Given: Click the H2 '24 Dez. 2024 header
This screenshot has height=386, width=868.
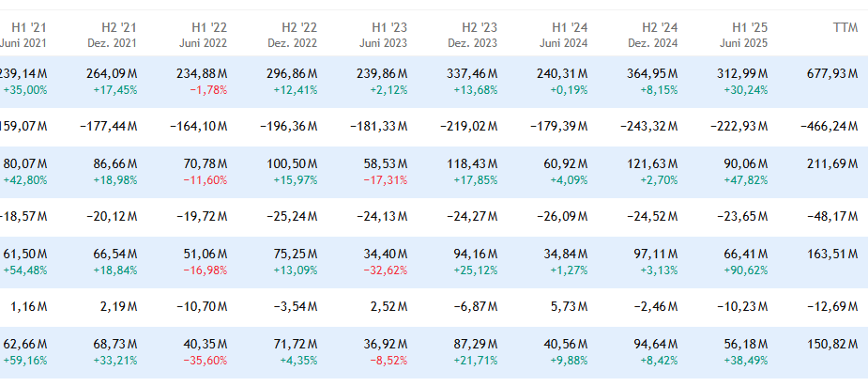Looking at the screenshot, I should (x=652, y=35).
